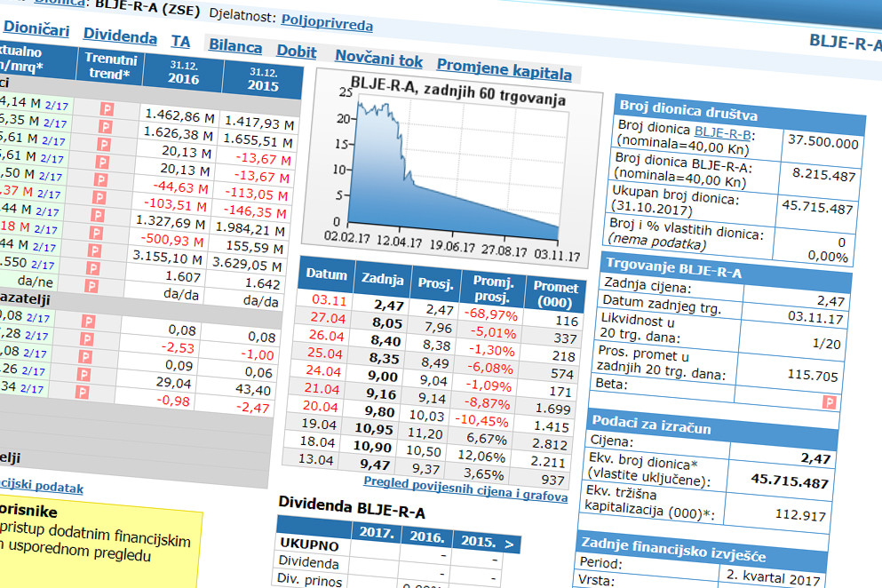Open Pregled povijesnih cijena i grafova link
Viewport: 882px width, 588px height.
[x=465, y=489]
